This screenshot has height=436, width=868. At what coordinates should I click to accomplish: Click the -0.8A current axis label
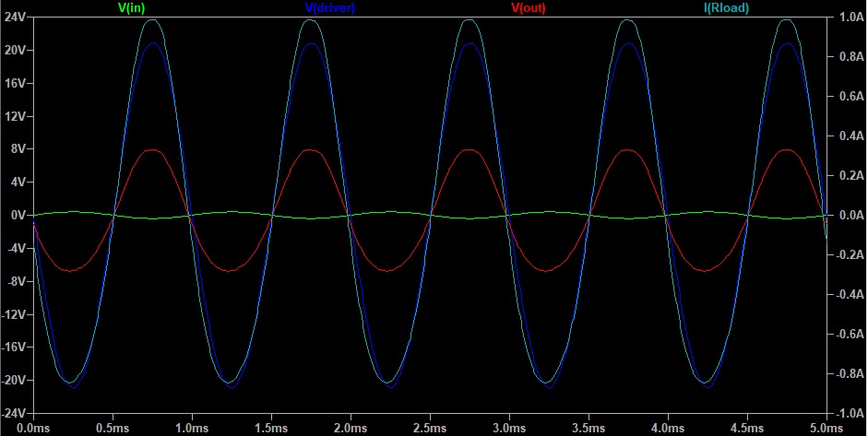pos(850,374)
